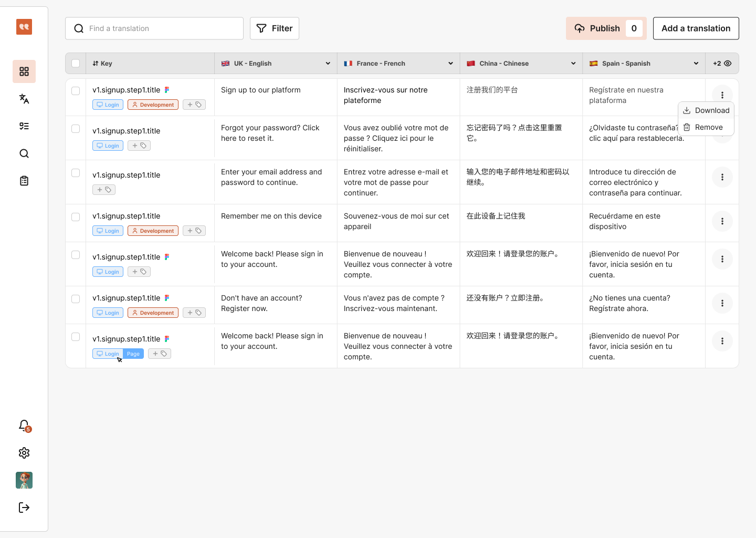The image size is (756, 538).
Task: Click the Spanish text '¿No tienes una cuenta?'
Action: coord(629,298)
